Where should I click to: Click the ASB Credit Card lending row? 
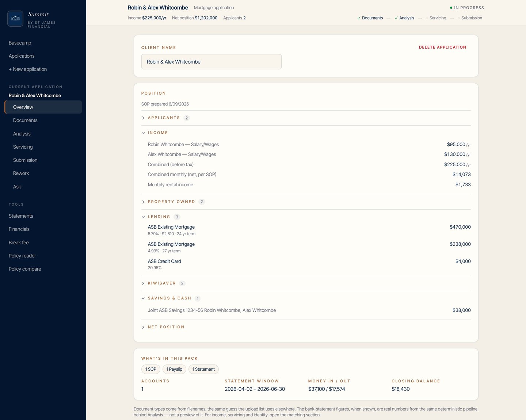tap(309, 264)
